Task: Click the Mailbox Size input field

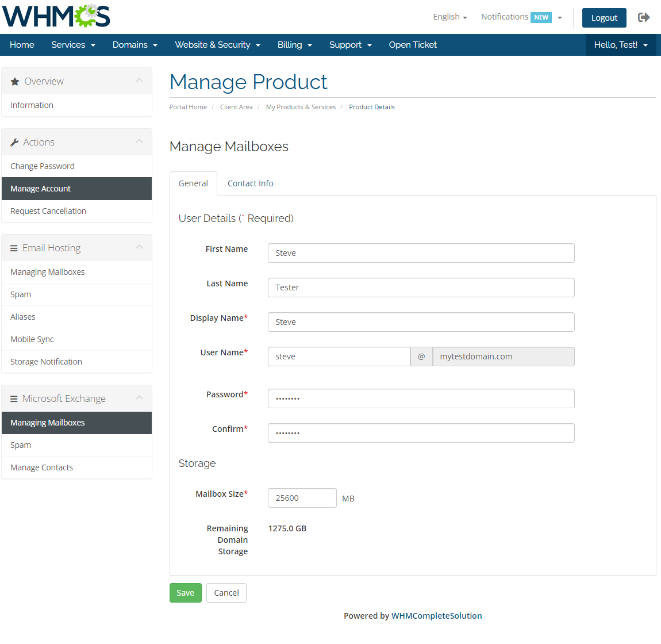Action: tap(302, 498)
